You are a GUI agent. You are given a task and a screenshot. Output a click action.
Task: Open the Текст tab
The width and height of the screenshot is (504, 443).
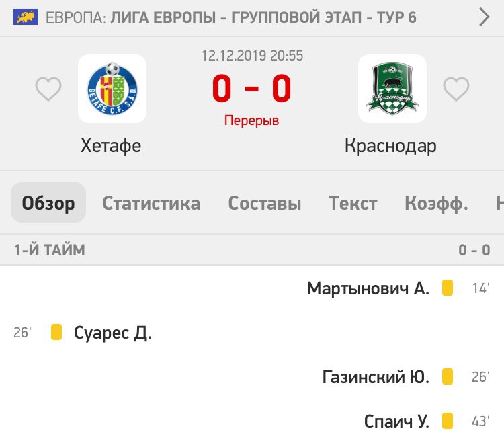point(353,203)
